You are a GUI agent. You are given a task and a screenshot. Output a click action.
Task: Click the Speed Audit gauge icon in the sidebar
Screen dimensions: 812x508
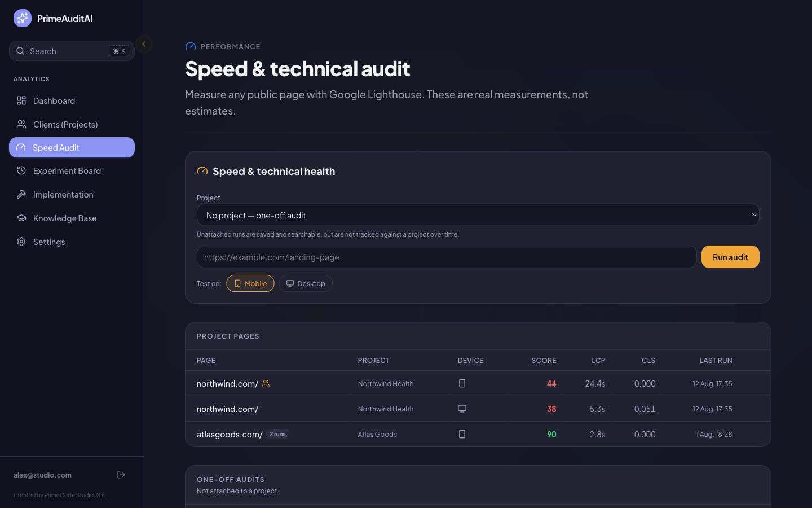click(21, 147)
